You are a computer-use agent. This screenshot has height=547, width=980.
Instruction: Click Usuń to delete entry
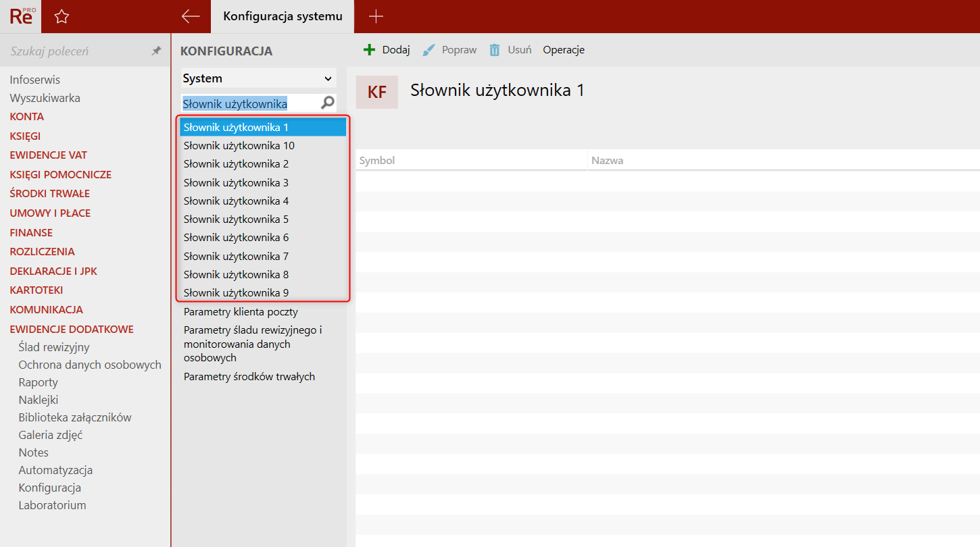(x=510, y=50)
